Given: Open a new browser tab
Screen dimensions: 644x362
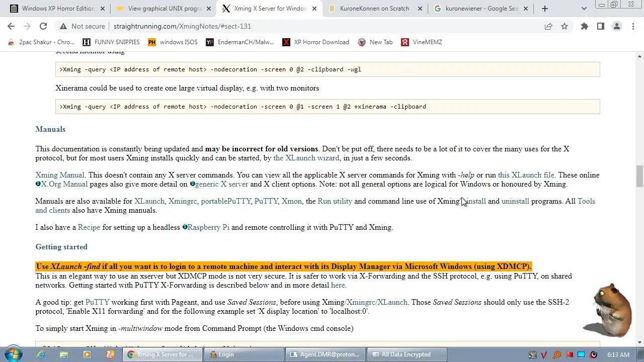Looking at the screenshot, I should point(544,9).
